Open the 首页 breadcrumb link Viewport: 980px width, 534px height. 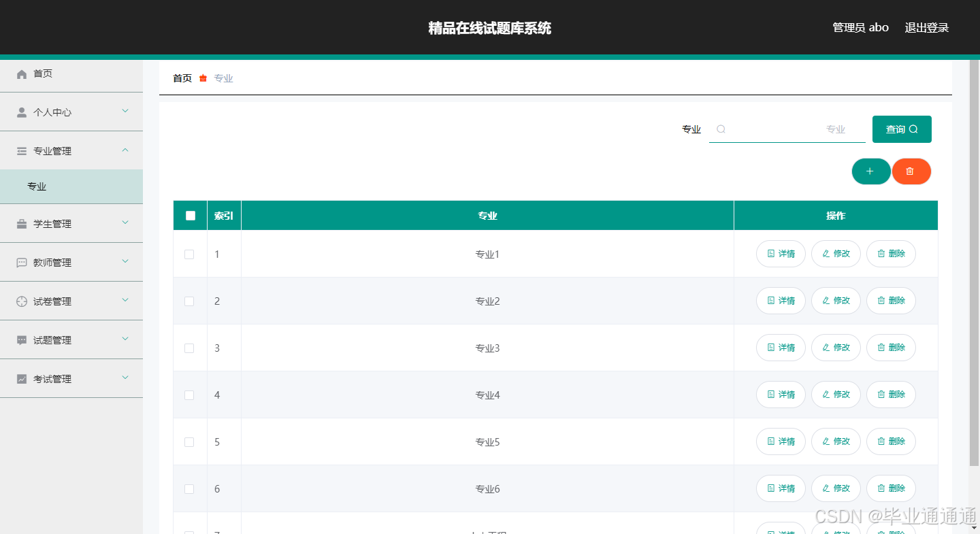click(x=182, y=78)
